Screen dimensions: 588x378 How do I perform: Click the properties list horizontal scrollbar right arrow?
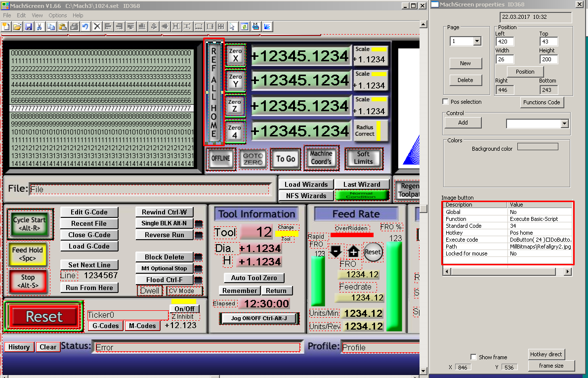tap(568, 271)
